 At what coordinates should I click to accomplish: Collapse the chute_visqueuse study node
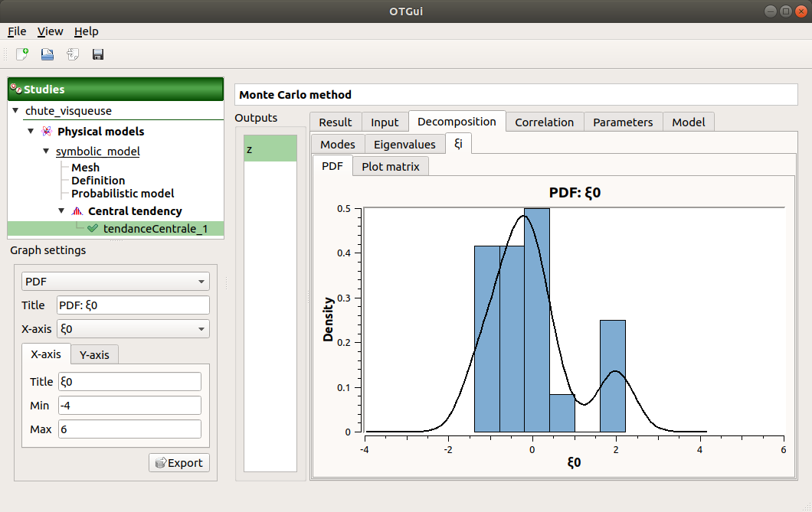[16, 112]
